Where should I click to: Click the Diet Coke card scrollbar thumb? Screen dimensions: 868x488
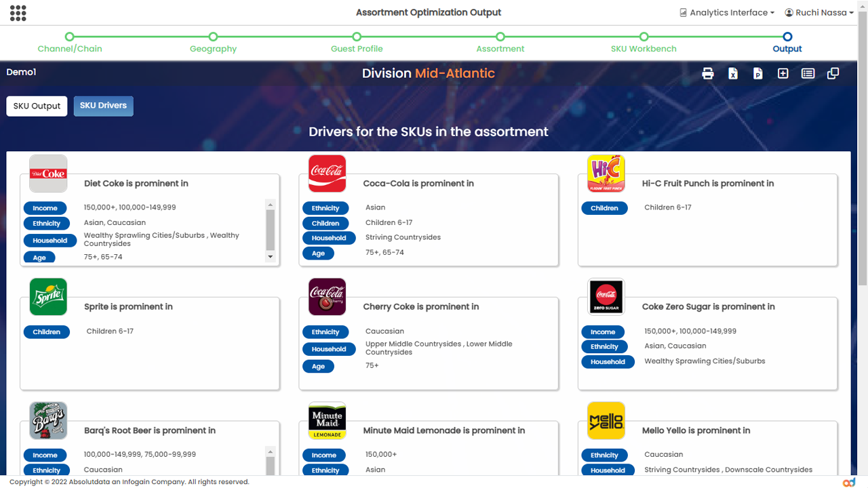[x=271, y=230]
